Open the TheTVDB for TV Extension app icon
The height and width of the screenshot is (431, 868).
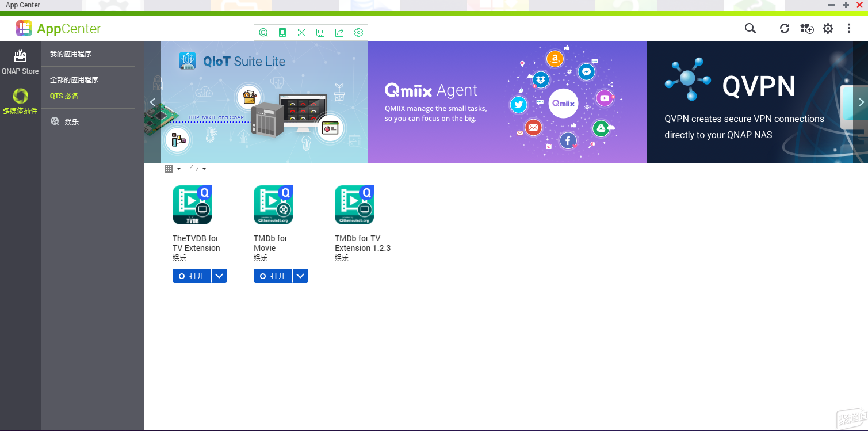[x=192, y=205]
